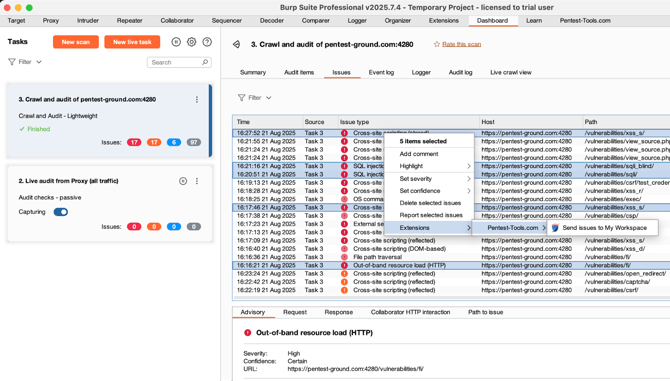Expand the Tasks Filter dropdown
The image size is (670, 381).
(24, 62)
